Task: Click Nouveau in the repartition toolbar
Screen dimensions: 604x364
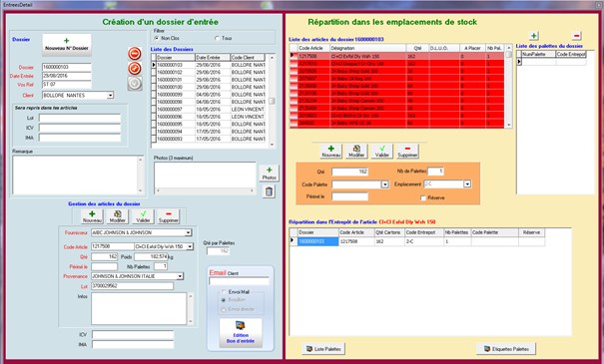Action: pos(331,152)
